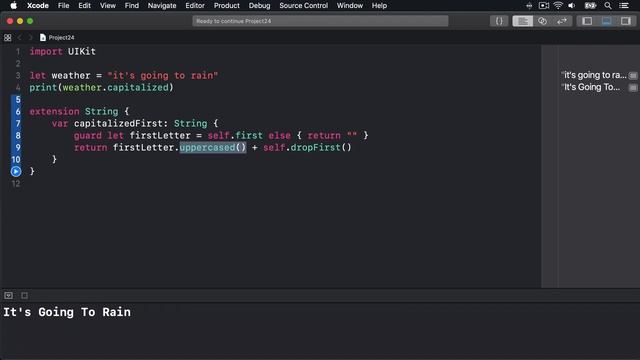Toggle the Debug area panel
This screenshot has height=360, width=640.
point(607,21)
